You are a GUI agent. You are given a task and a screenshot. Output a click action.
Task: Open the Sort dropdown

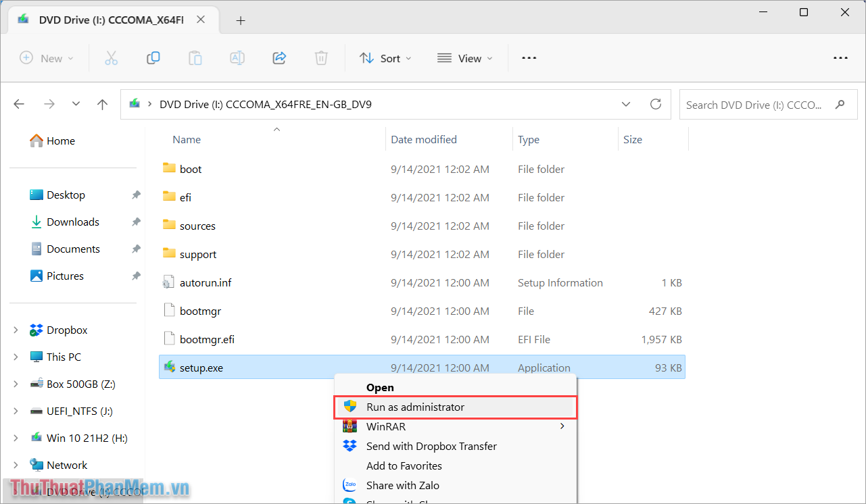coord(385,58)
